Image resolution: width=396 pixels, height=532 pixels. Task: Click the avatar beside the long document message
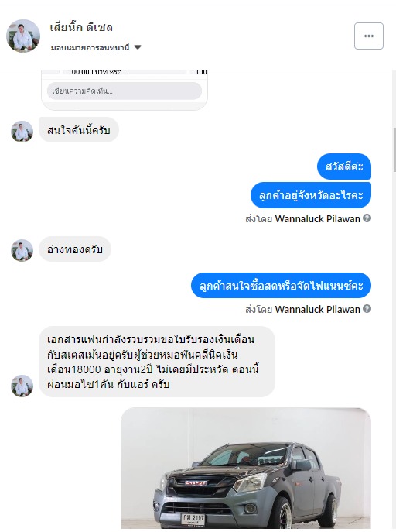(22, 386)
